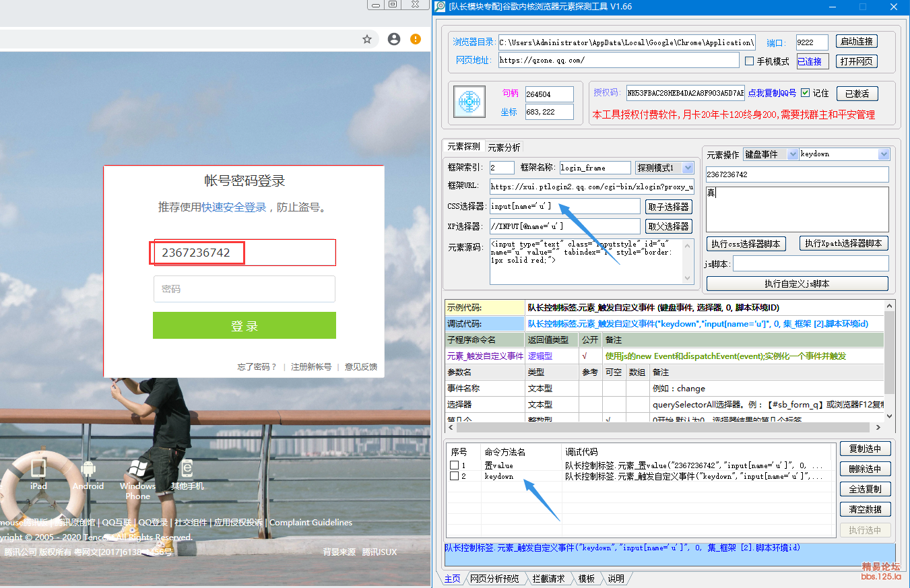Open the 拦截请求 bottom tab

point(549,579)
